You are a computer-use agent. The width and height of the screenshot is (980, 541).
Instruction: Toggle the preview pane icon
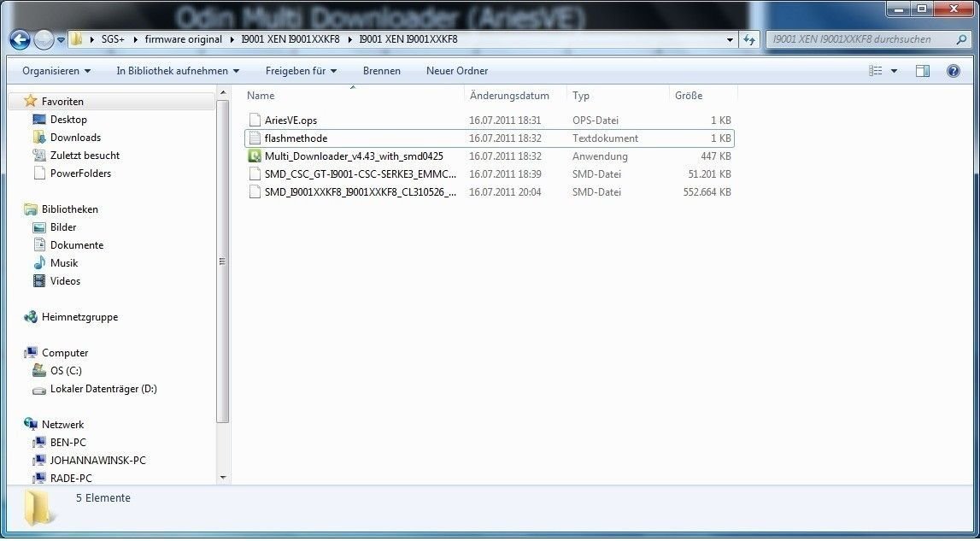pyautogui.click(x=923, y=71)
